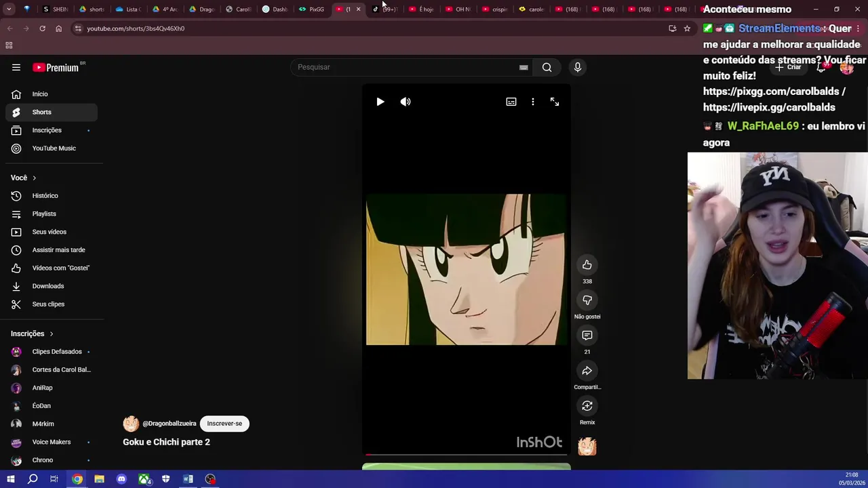The width and height of the screenshot is (868, 488).
Task: Open the Windows Start menu
Action: point(10,479)
